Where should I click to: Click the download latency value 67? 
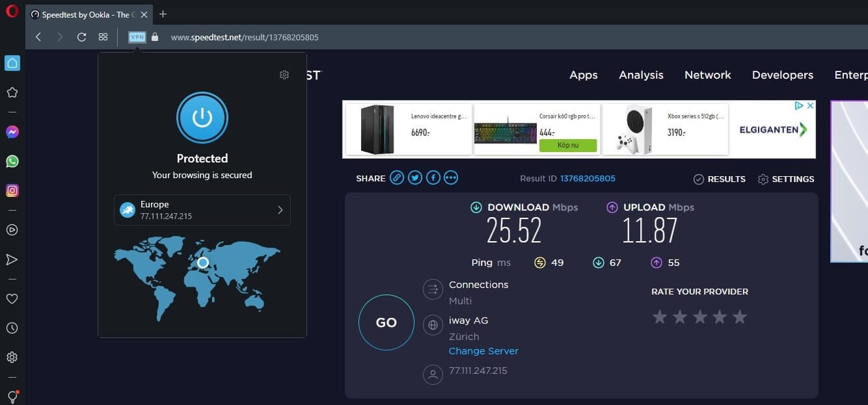tap(616, 263)
